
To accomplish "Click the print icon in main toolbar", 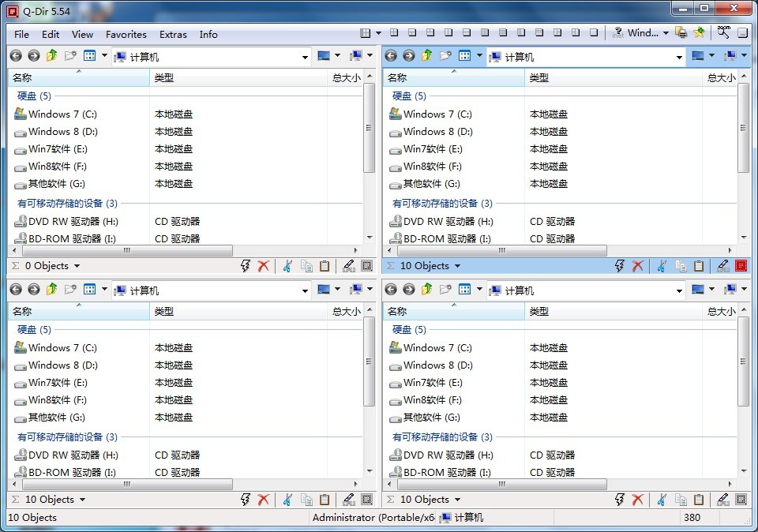I will 681,33.
